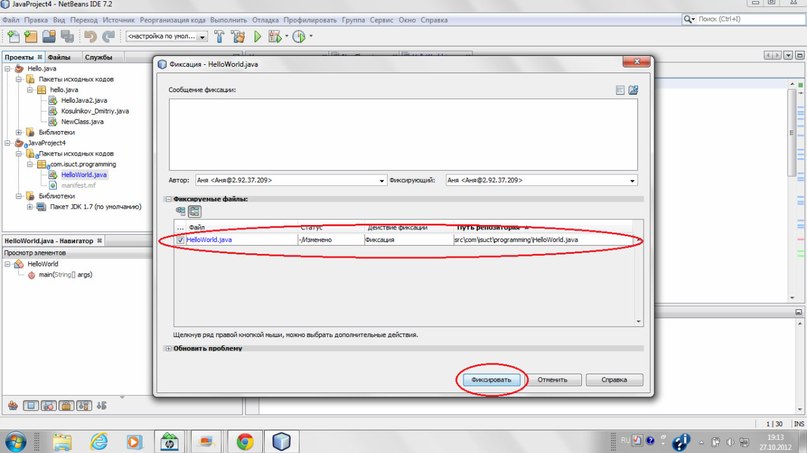This screenshot has width=807, height=453.
Task: Click the Redo arrow in toolbar
Action: [108, 37]
